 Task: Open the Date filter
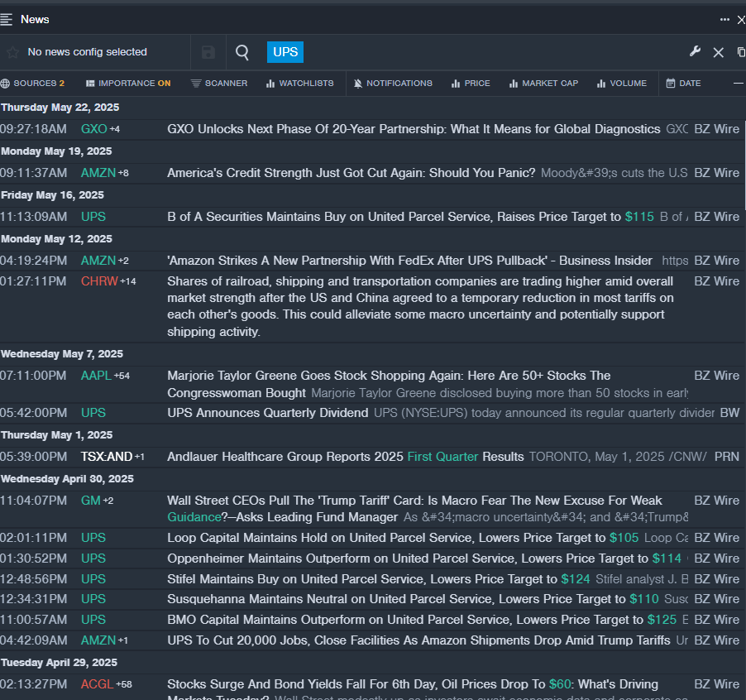pos(684,84)
